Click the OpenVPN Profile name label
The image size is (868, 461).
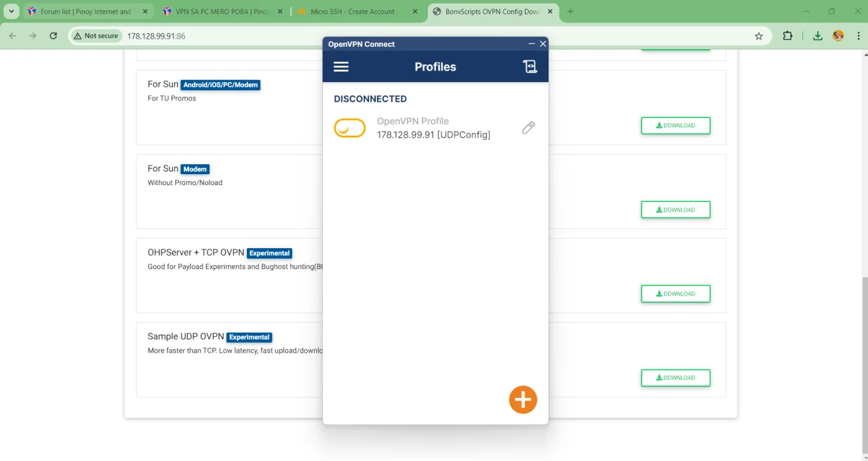pyautogui.click(x=413, y=121)
